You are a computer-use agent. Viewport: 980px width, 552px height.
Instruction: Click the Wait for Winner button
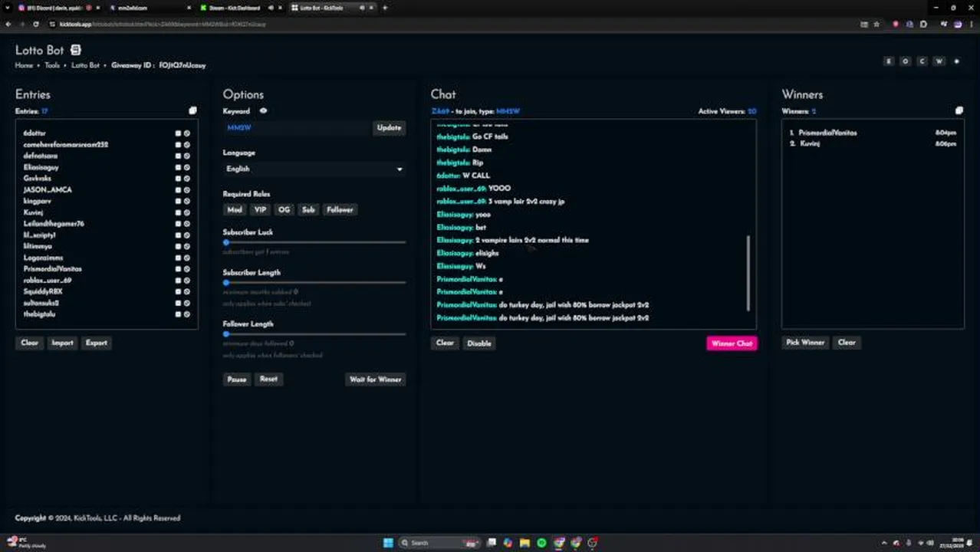pos(376,379)
